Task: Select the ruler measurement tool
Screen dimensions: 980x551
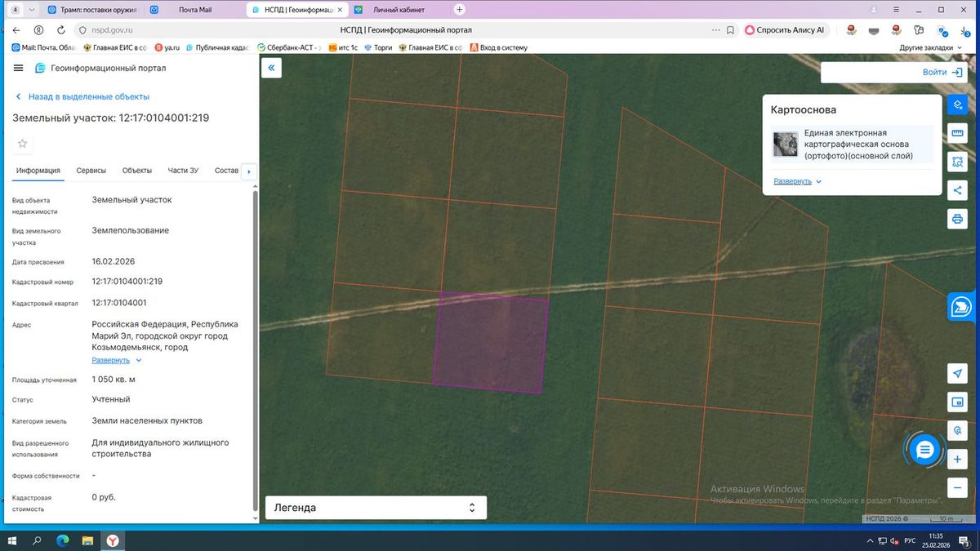Action: pyautogui.click(x=958, y=134)
